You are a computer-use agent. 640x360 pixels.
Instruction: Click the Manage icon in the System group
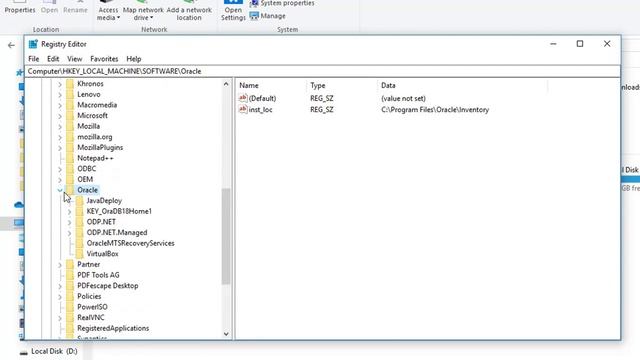point(254,16)
